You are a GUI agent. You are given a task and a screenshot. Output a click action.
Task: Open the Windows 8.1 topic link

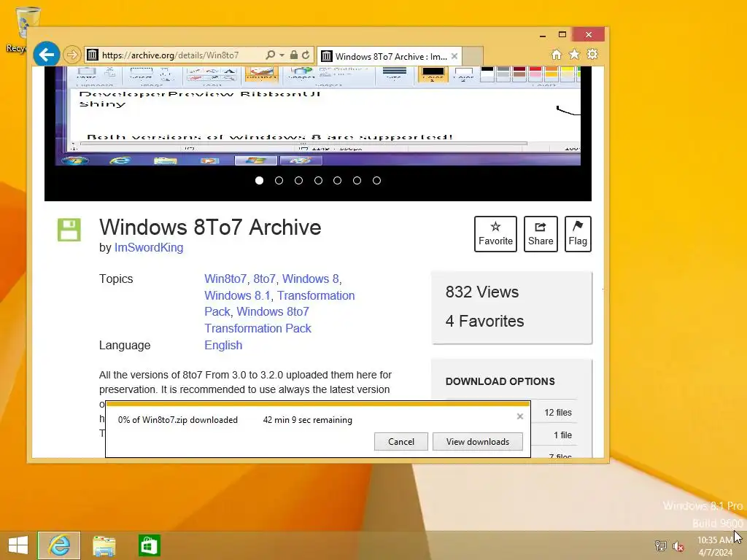pos(237,296)
